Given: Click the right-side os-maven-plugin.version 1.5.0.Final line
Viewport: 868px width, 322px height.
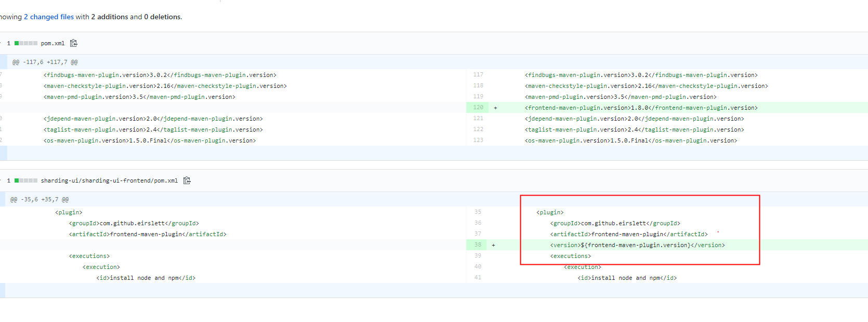Looking at the screenshot, I should tap(631, 140).
